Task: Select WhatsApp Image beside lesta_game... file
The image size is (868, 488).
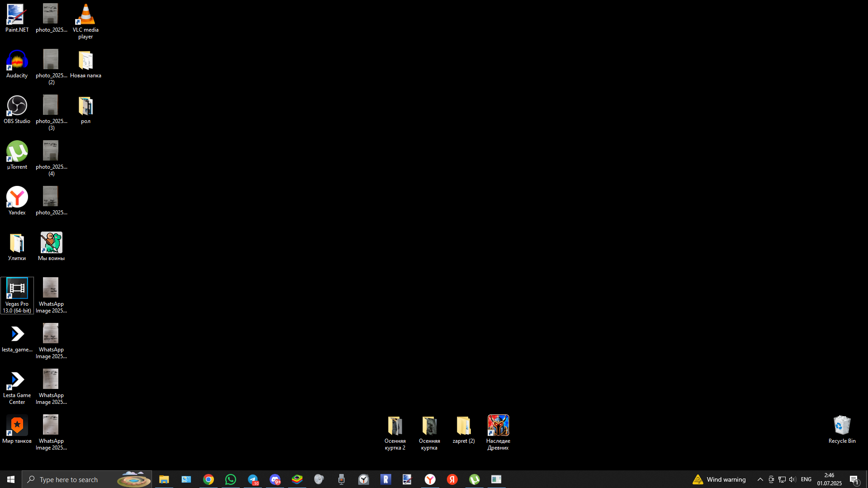Action: pos(51,341)
